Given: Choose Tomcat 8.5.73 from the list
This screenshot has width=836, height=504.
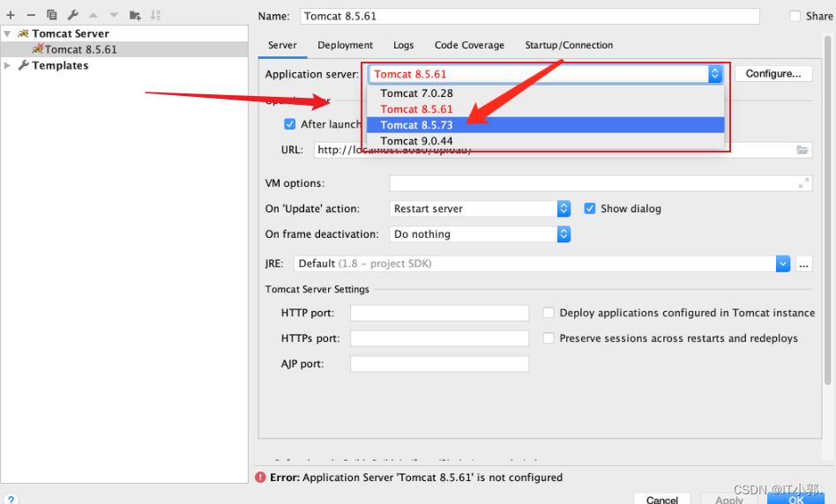Looking at the screenshot, I should point(545,125).
